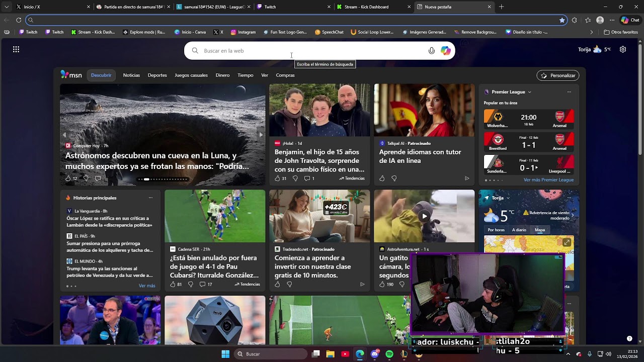This screenshot has width=644, height=362.
Task: Open Discord from the taskbar
Action: pyautogui.click(x=374, y=354)
